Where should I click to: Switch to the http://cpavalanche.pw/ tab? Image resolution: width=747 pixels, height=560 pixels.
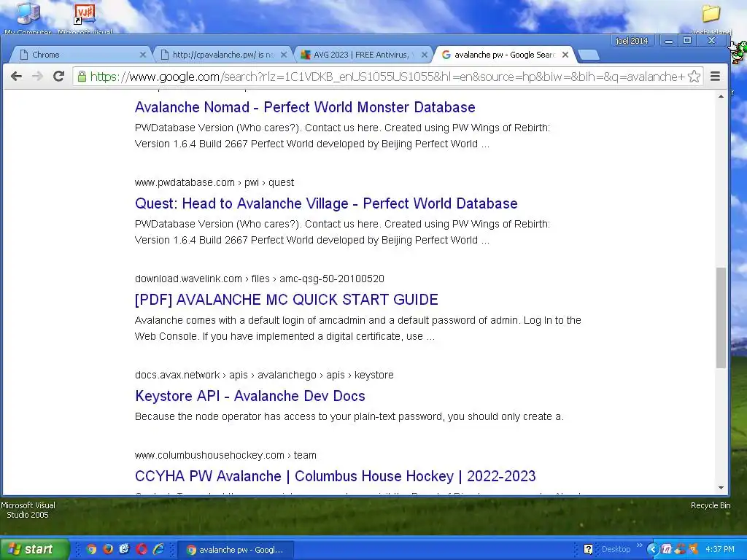tap(223, 55)
